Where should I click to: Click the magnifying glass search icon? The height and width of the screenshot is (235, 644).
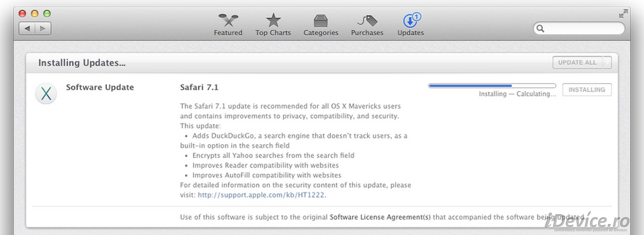tap(540, 29)
